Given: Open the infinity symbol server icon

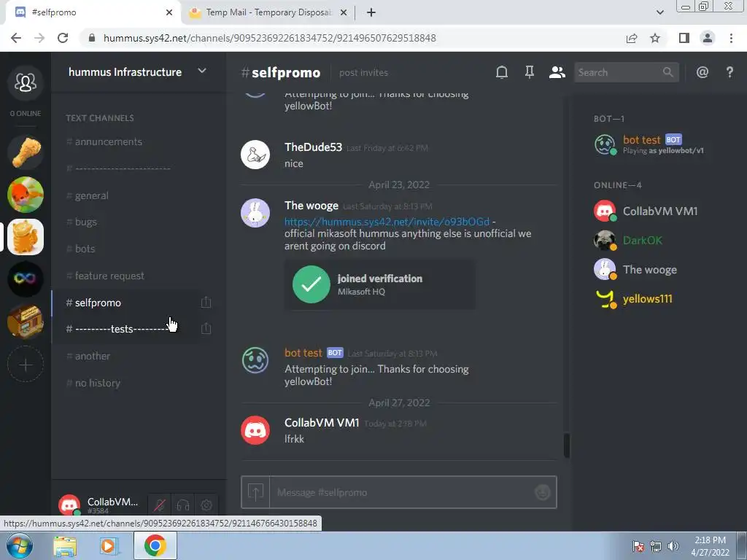Looking at the screenshot, I should tap(26, 279).
